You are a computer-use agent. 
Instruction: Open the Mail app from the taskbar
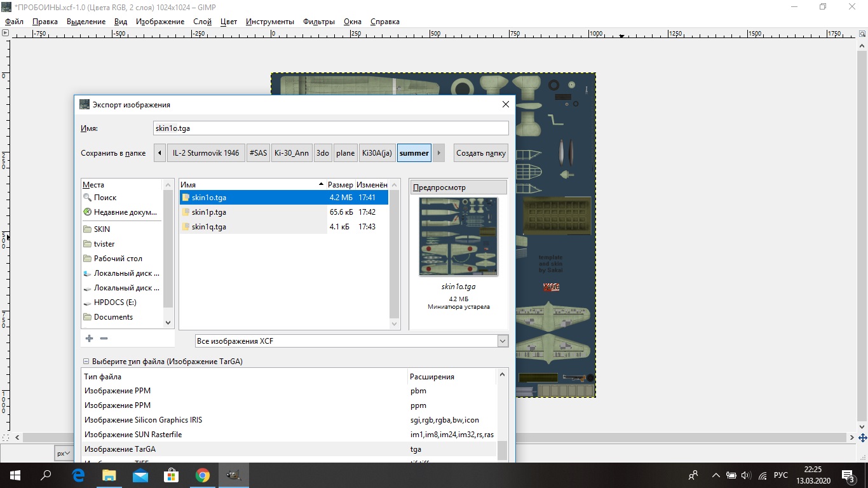(x=140, y=475)
